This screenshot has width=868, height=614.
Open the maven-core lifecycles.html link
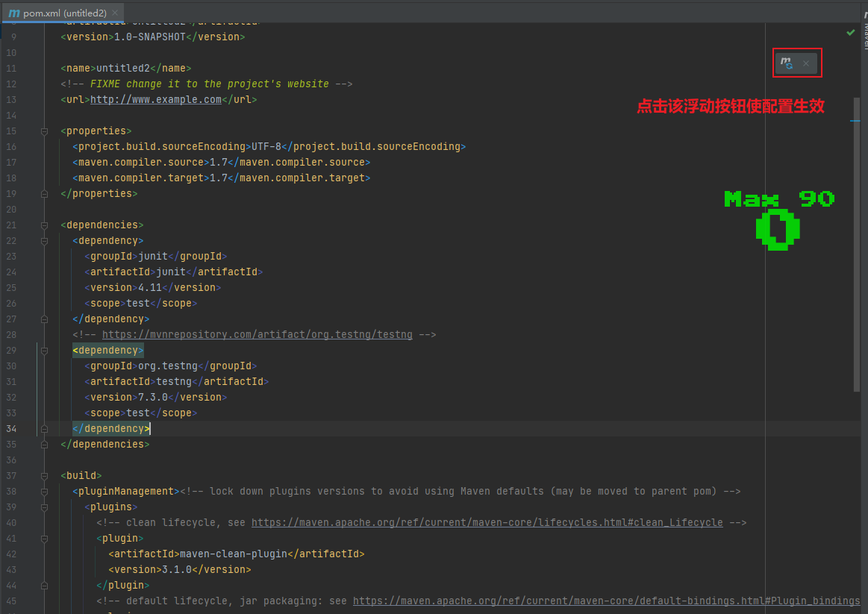pyautogui.click(x=487, y=523)
